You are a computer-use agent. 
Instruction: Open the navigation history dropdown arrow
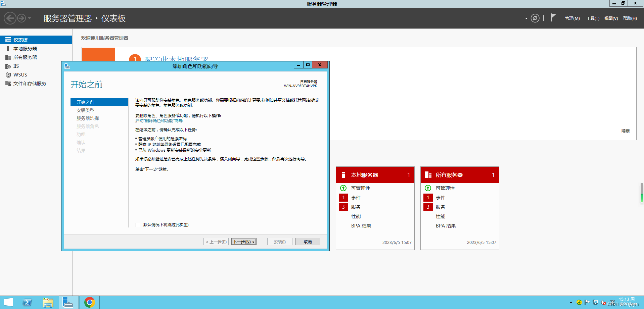(30, 18)
